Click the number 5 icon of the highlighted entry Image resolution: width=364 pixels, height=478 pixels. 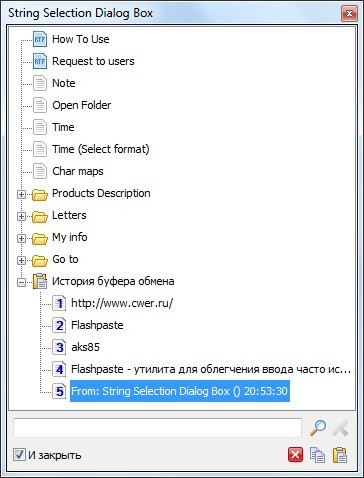click(x=59, y=391)
